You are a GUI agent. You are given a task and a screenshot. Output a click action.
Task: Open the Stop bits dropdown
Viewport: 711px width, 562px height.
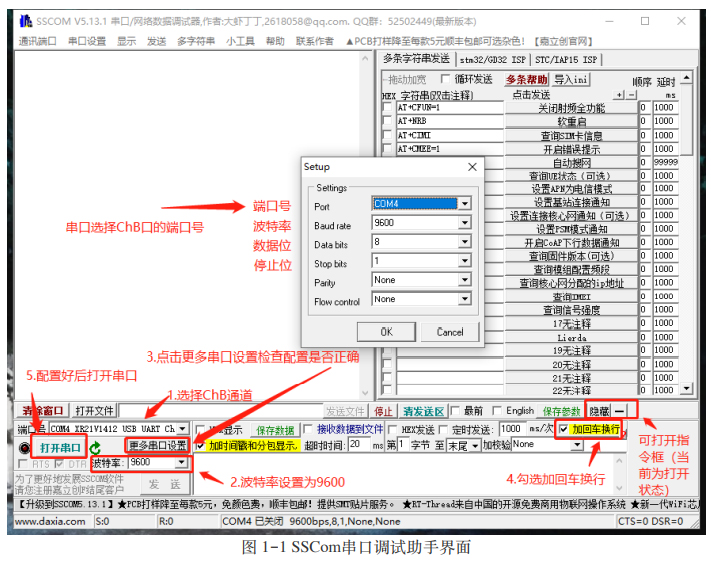click(464, 261)
